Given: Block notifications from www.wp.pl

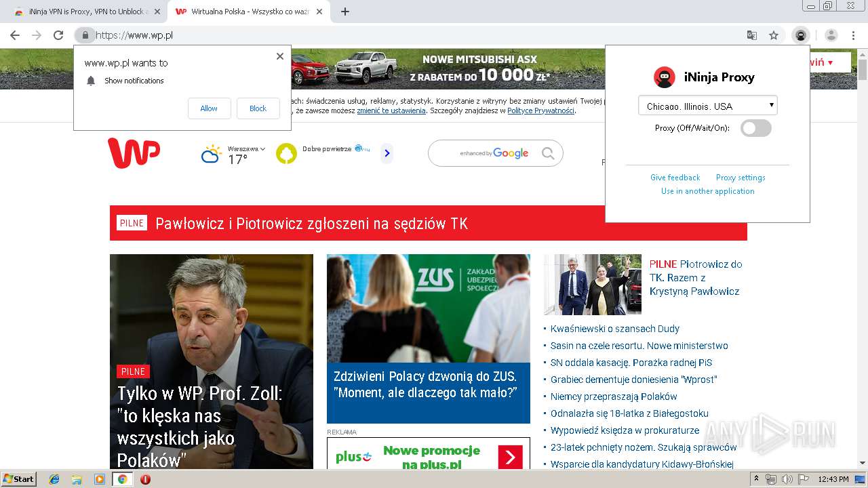Looking at the screenshot, I should pos(258,108).
